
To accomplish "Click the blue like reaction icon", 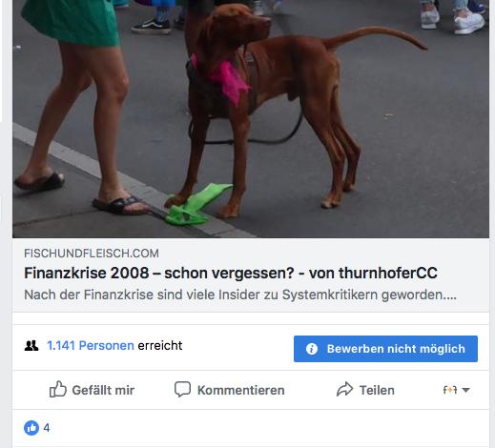I will point(31,428).
